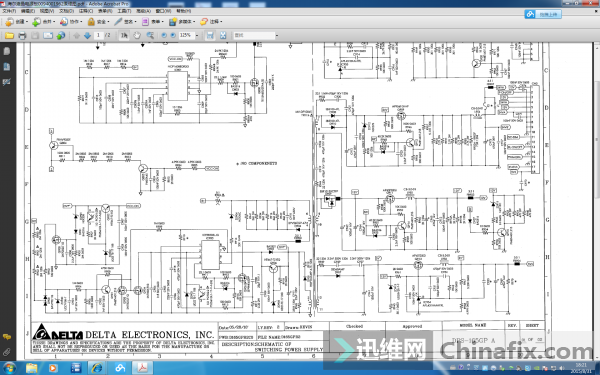
Task: Open the Help (H) menu
Action: point(184,11)
